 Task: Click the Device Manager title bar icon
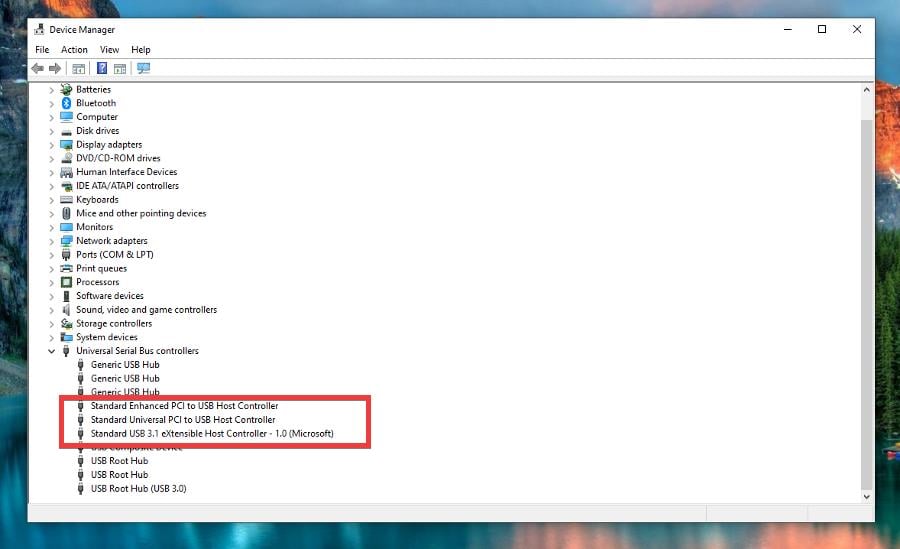(39, 29)
